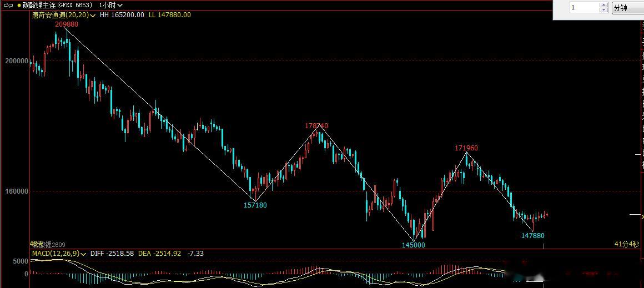
Task: Click the 157180 trough price label
Action: coord(255,205)
